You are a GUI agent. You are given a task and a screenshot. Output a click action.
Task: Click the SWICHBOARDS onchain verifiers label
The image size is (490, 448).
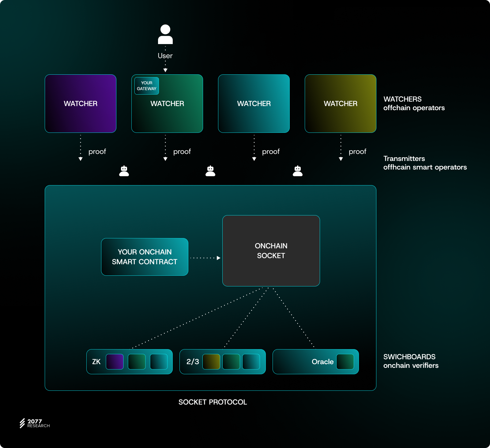411,361
